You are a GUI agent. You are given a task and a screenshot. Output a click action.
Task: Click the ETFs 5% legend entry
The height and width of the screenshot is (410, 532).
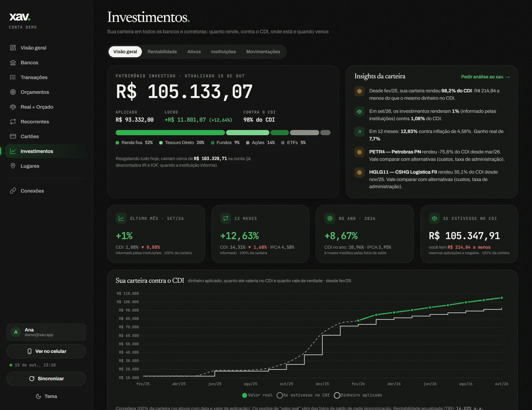click(x=293, y=143)
